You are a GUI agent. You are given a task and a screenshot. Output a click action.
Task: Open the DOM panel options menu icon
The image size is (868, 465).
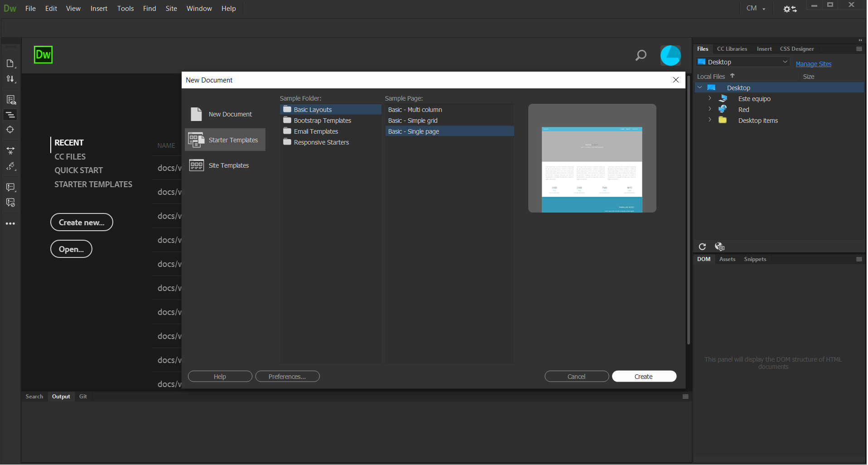click(859, 259)
